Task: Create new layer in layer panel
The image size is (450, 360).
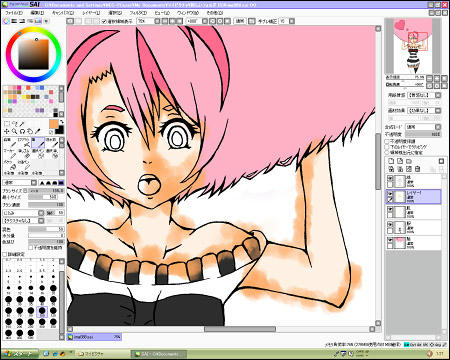Action: coord(391,161)
